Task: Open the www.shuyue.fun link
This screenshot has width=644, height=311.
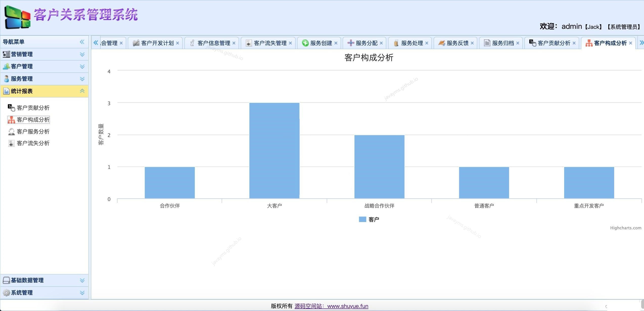Action: pyautogui.click(x=348, y=306)
